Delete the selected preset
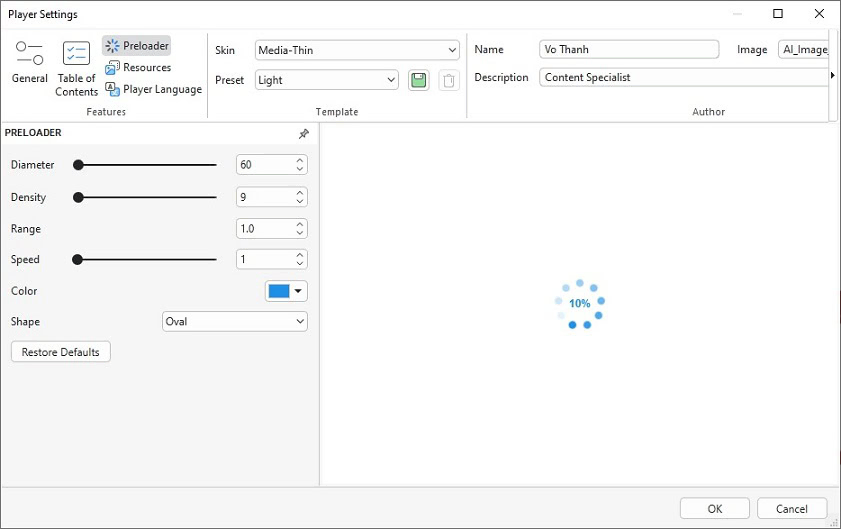 pyautogui.click(x=449, y=80)
